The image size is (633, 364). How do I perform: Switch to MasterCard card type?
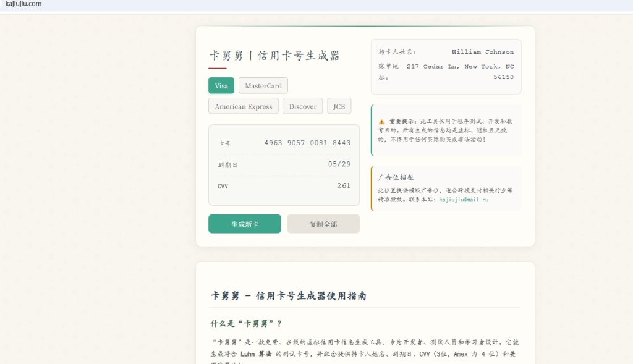pyautogui.click(x=263, y=86)
